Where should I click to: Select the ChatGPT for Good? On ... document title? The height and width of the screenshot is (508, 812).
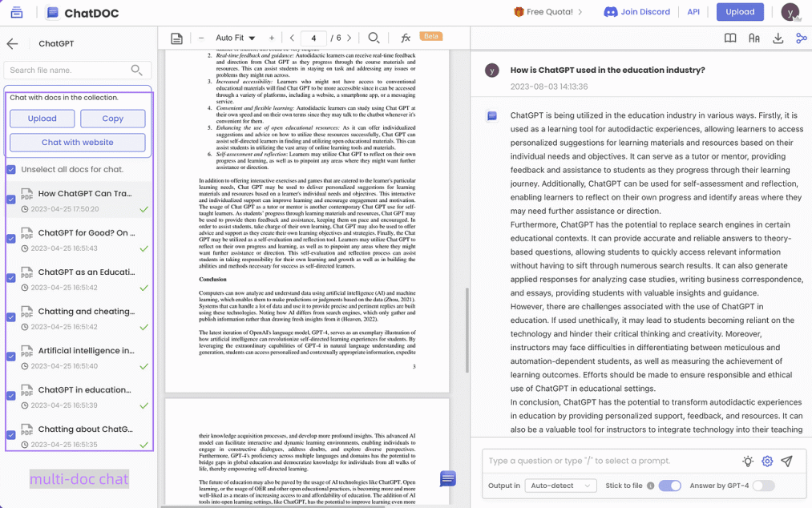click(x=87, y=233)
